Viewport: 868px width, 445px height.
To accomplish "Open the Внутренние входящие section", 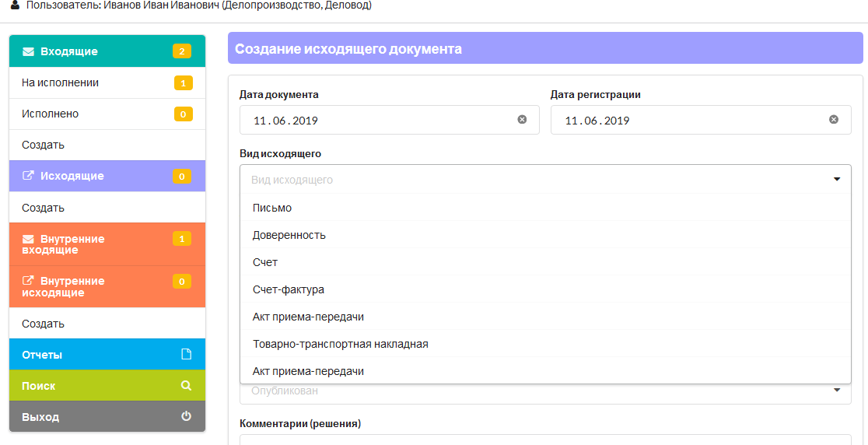I will coord(107,244).
